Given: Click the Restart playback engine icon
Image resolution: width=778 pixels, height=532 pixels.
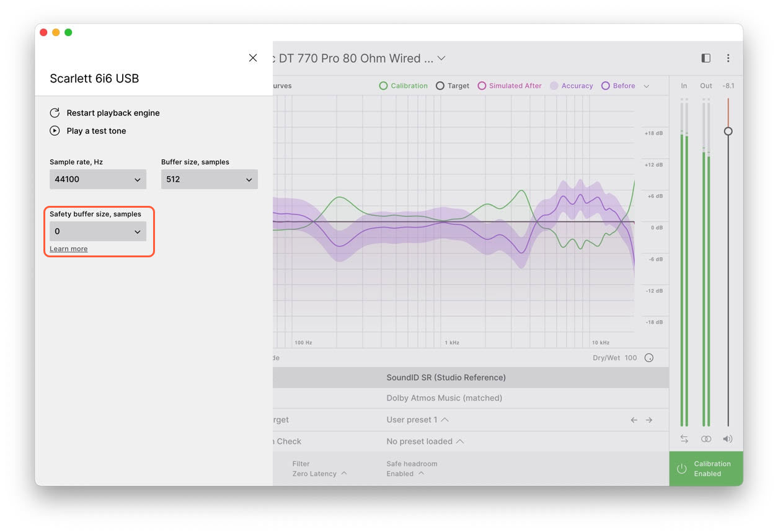Looking at the screenshot, I should pos(55,113).
